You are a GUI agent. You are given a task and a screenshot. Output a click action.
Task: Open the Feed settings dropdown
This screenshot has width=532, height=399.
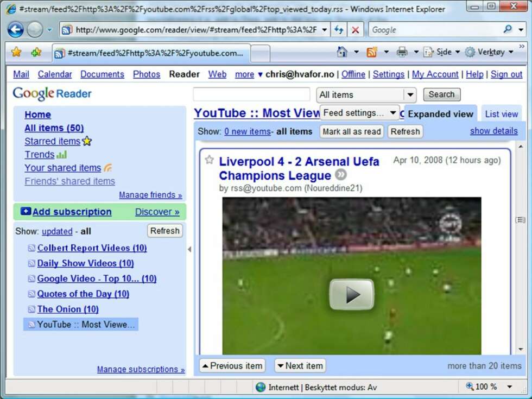359,113
